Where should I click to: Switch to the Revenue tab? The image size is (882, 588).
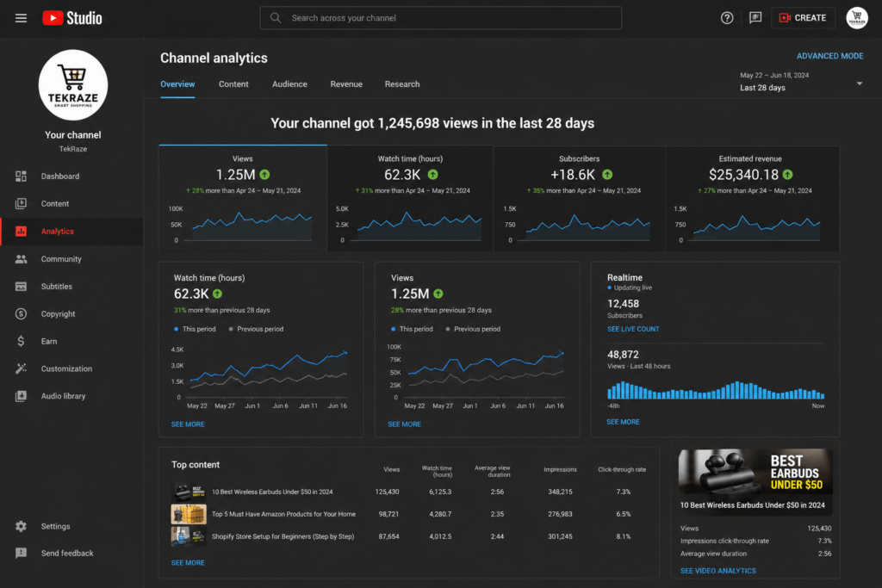tap(346, 84)
